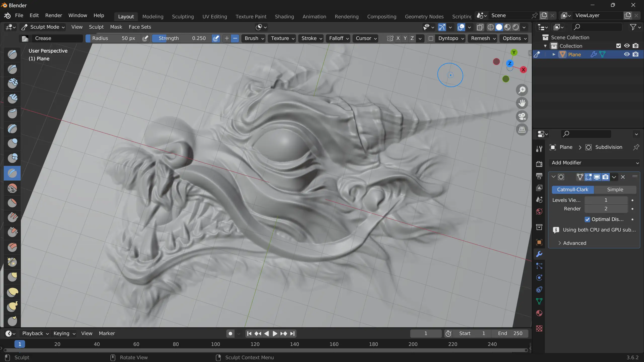Select the Clay Strips brush
Viewport: 644px width, 362px height.
12,99
